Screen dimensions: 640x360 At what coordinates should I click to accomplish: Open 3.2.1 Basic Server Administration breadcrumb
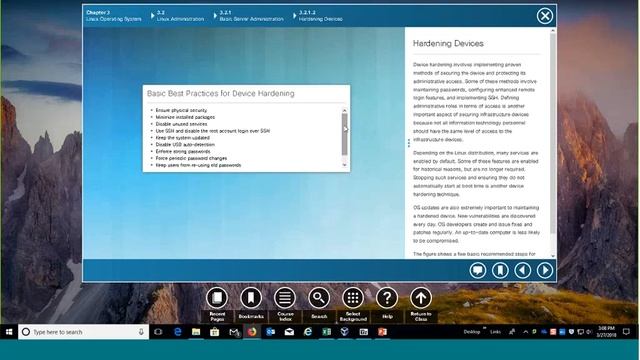click(251, 16)
